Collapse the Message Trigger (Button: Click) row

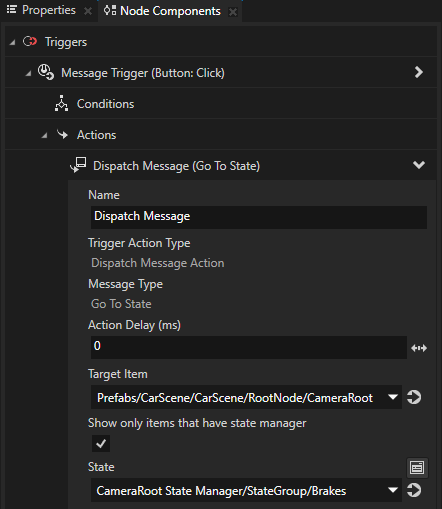click(28, 73)
